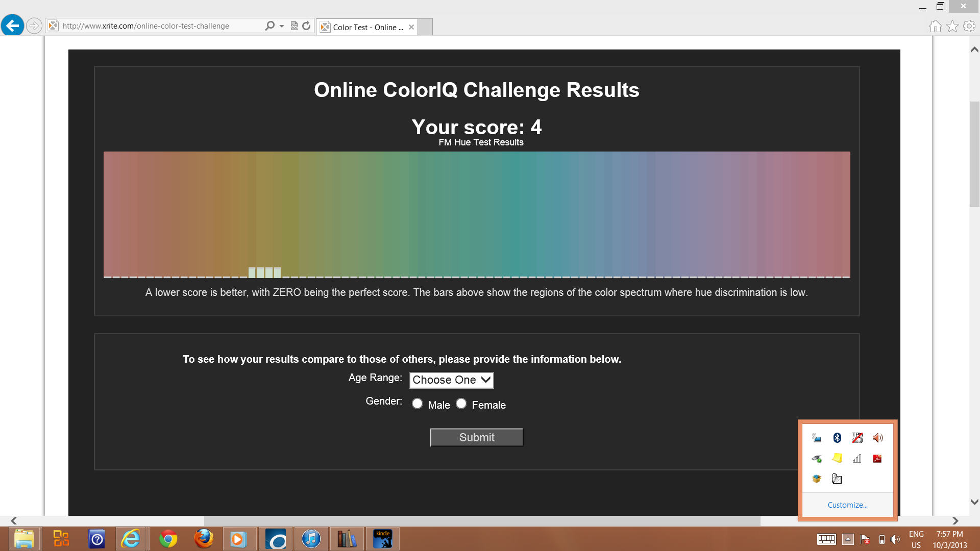Screen dimensions: 980x551
Task: Open a new blank tab
Action: [x=425, y=27]
